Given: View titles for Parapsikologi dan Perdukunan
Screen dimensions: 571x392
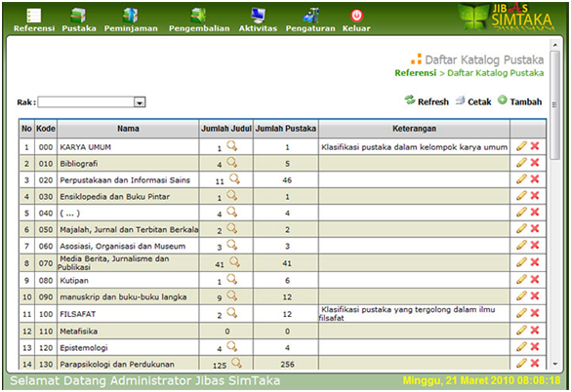Looking at the screenshot, I should tap(236, 363).
